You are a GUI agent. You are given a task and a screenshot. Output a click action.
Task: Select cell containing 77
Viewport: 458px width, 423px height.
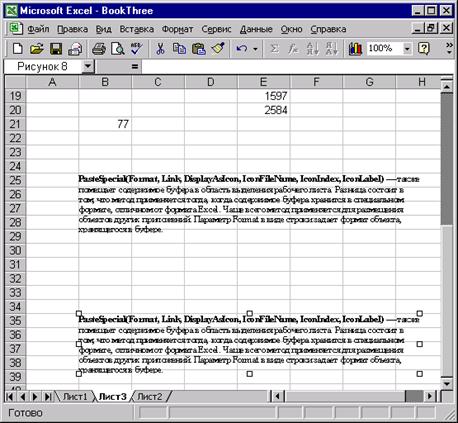105,124
